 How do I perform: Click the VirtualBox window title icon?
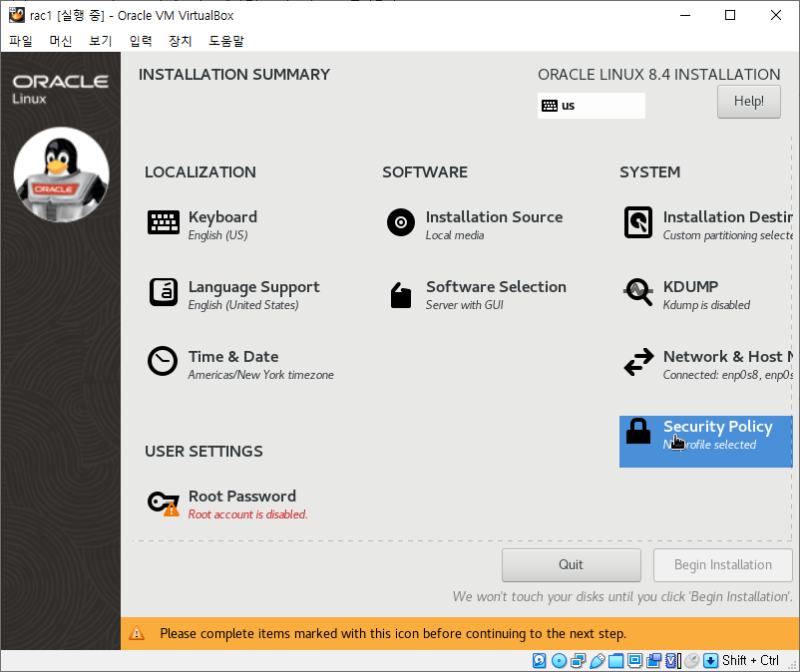[17, 15]
